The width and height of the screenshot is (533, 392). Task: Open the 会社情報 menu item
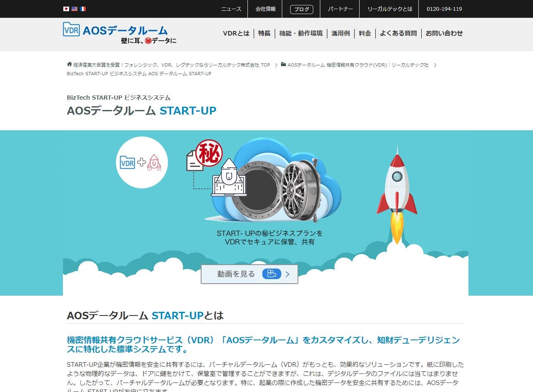(265, 9)
